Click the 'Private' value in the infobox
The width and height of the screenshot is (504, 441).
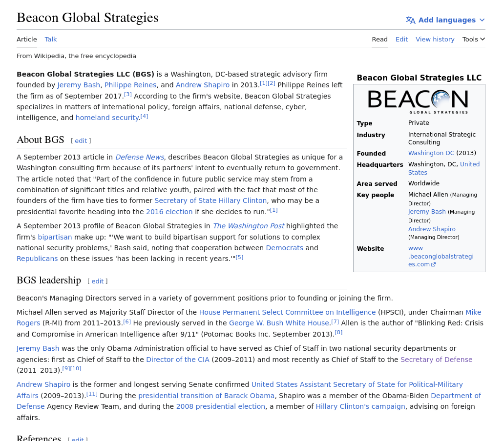419,123
